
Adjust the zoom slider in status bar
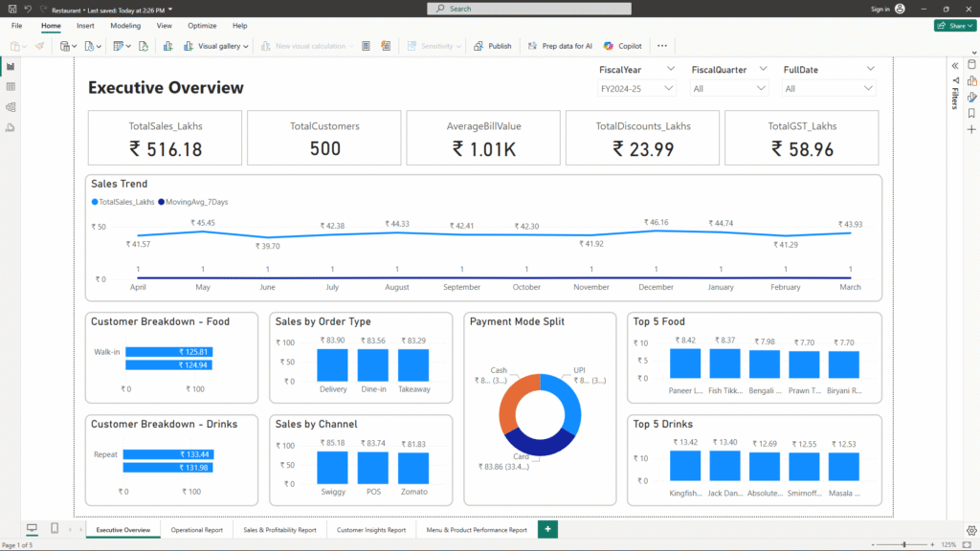[903, 544]
